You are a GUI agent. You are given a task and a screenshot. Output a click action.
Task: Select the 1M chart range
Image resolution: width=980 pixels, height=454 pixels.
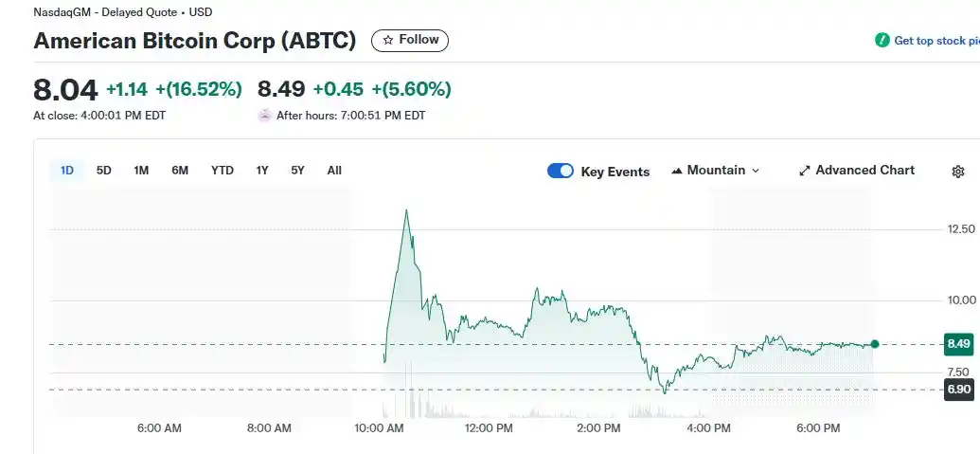pos(141,171)
